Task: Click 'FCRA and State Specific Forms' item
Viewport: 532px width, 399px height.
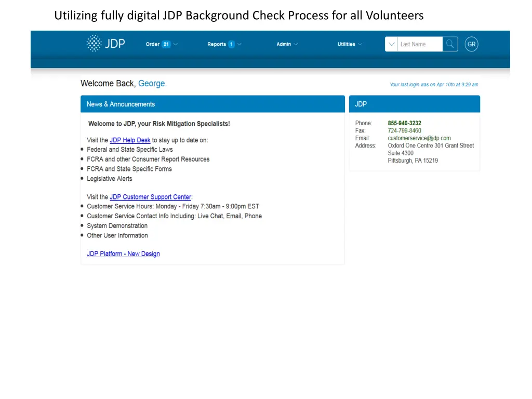Action: [x=129, y=169]
